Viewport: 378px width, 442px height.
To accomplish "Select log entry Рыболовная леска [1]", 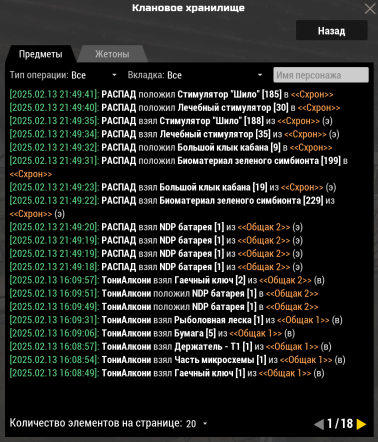I will click(x=176, y=320).
